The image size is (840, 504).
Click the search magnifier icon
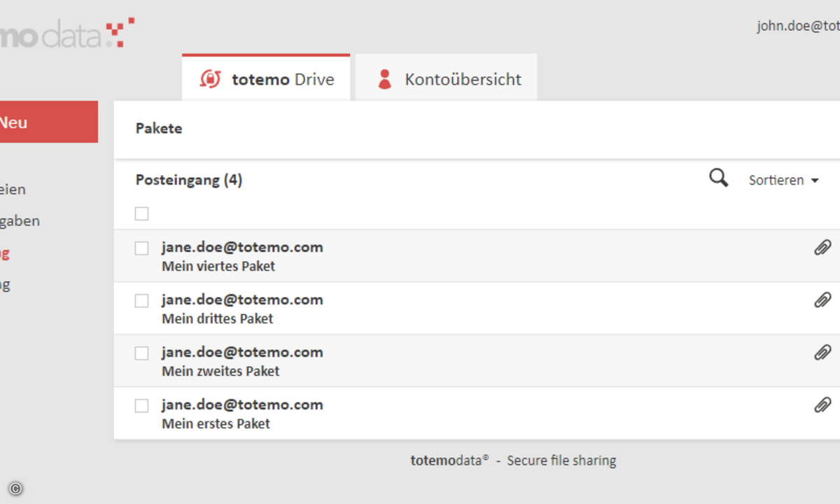(x=719, y=178)
